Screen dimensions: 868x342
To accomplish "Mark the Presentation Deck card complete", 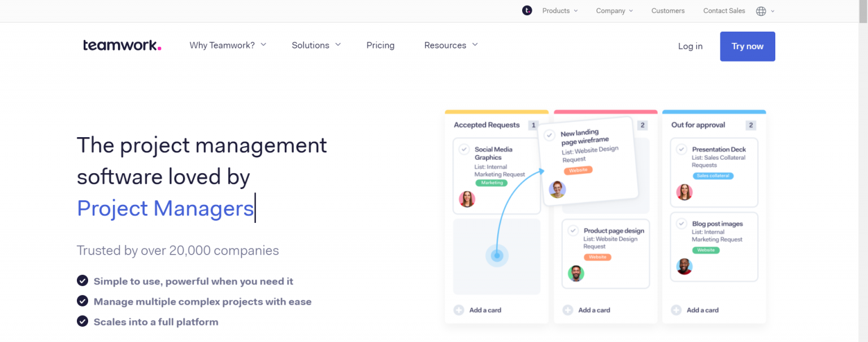I will point(682,149).
